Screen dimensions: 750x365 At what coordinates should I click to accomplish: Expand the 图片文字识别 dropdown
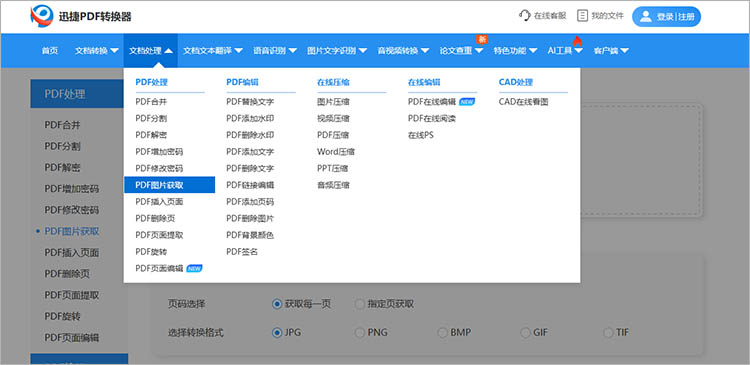point(337,50)
